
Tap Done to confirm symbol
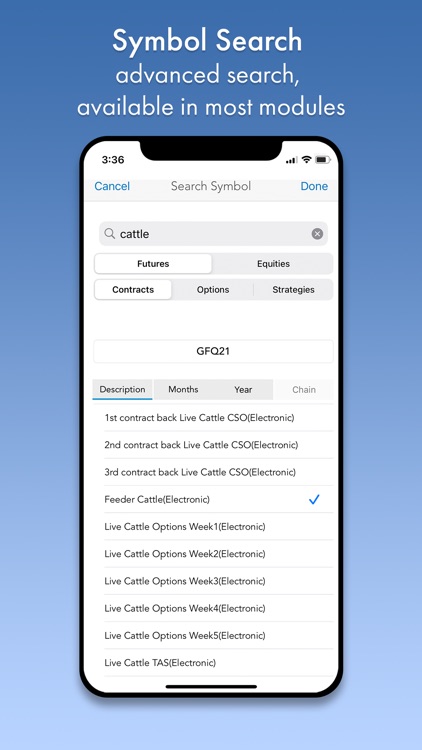pyautogui.click(x=314, y=186)
